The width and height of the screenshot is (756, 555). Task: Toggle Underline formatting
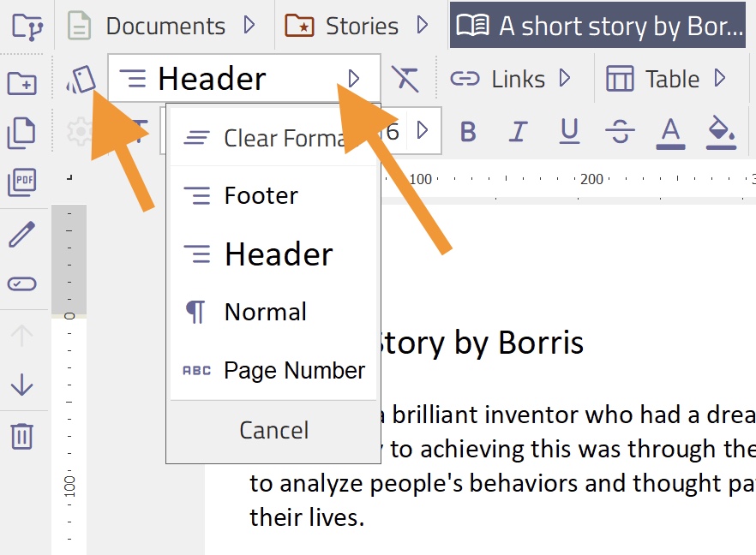pos(569,131)
